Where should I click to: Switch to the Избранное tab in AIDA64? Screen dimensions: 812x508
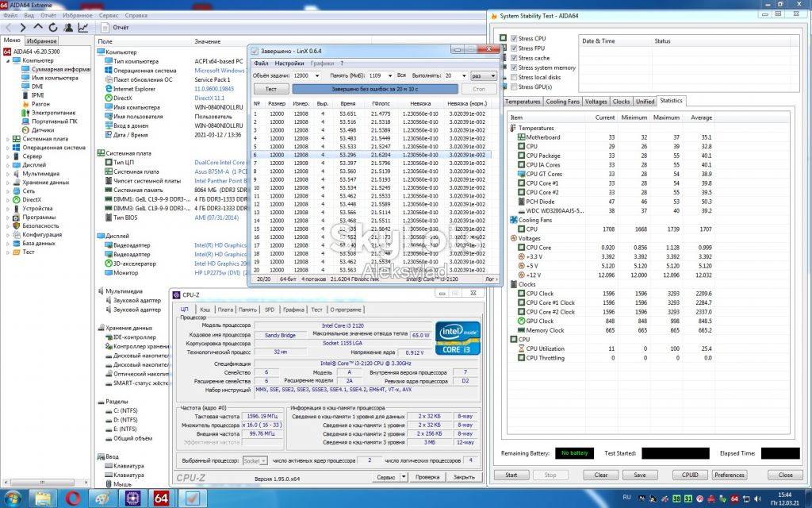[41, 41]
